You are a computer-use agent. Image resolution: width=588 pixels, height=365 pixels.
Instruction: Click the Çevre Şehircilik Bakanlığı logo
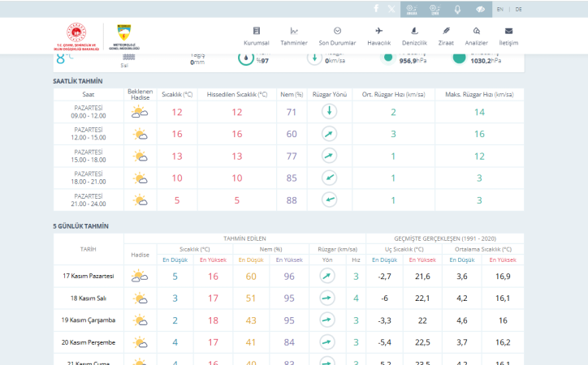tap(76, 36)
